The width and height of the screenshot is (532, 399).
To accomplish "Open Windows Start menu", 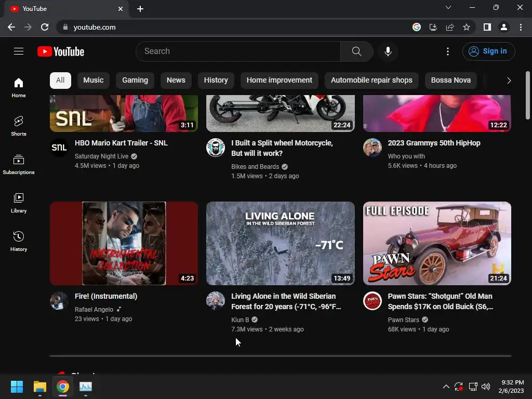I will [x=17, y=387].
